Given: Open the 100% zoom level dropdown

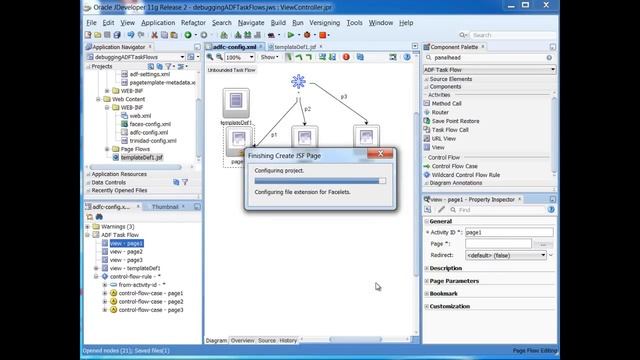Looking at the screenshot, I should click(251, 58).
